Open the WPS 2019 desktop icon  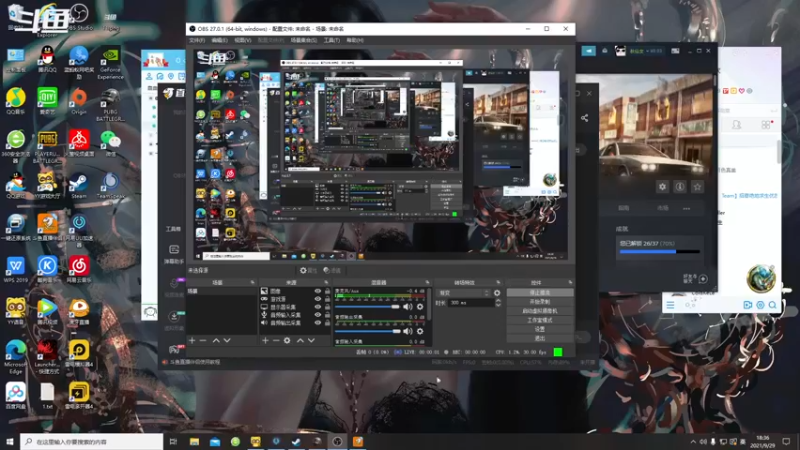point(16,270)
